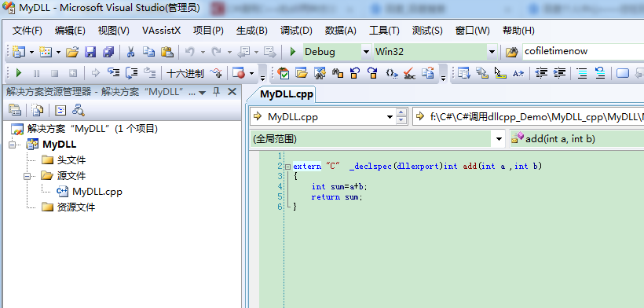644x308 pixels.
Task: Open the 调试(D) debug menu
Action: [296, 31]
